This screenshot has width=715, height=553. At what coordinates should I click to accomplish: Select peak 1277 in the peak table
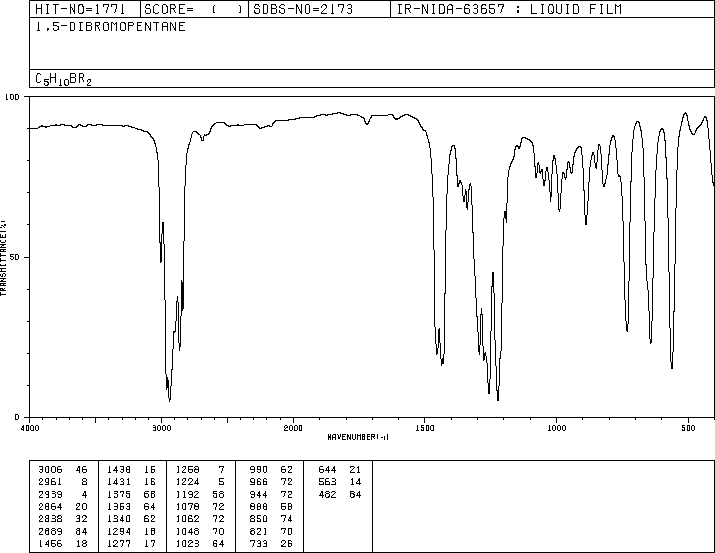(119, 543)
